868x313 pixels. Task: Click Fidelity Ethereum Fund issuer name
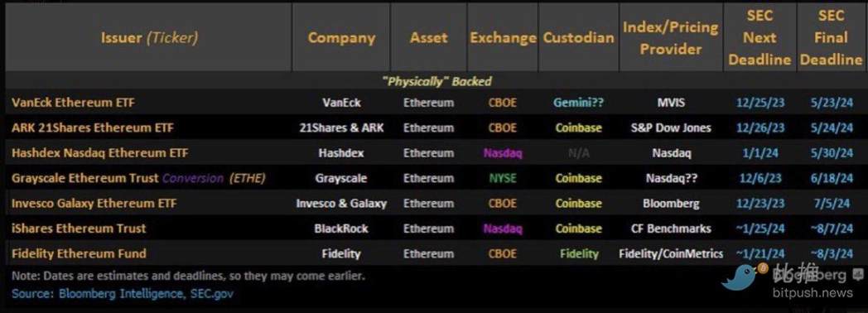(79, 254)
